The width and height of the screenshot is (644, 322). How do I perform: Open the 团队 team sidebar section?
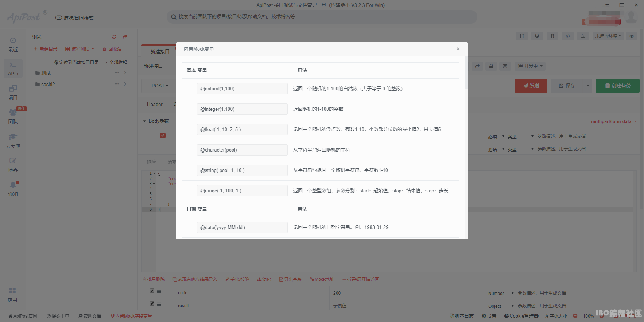[x=13, y=117]
